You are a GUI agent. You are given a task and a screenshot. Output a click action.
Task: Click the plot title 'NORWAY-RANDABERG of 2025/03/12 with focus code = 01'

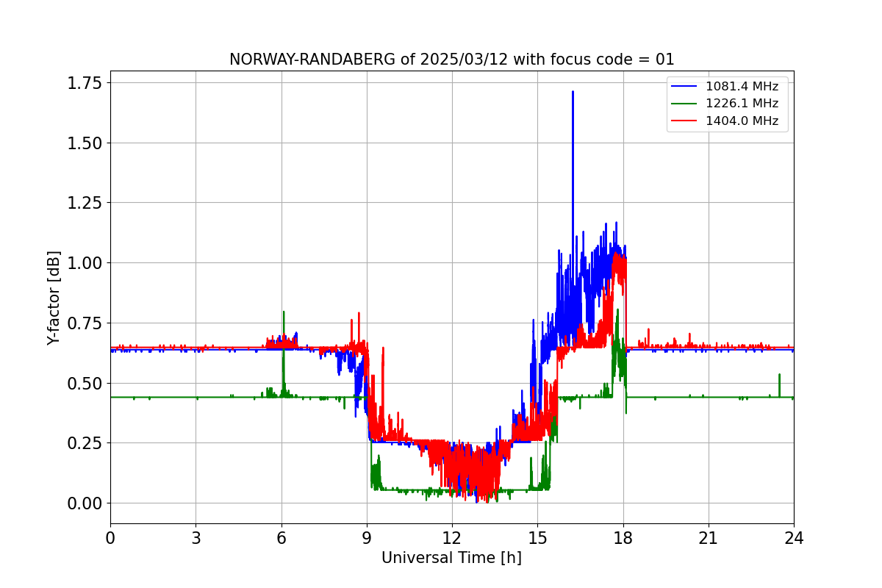[x=451, y=60]
